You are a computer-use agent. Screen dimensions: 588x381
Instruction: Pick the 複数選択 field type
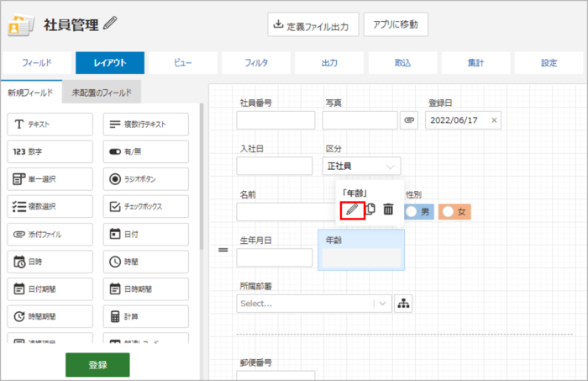(x=50, y=206)
